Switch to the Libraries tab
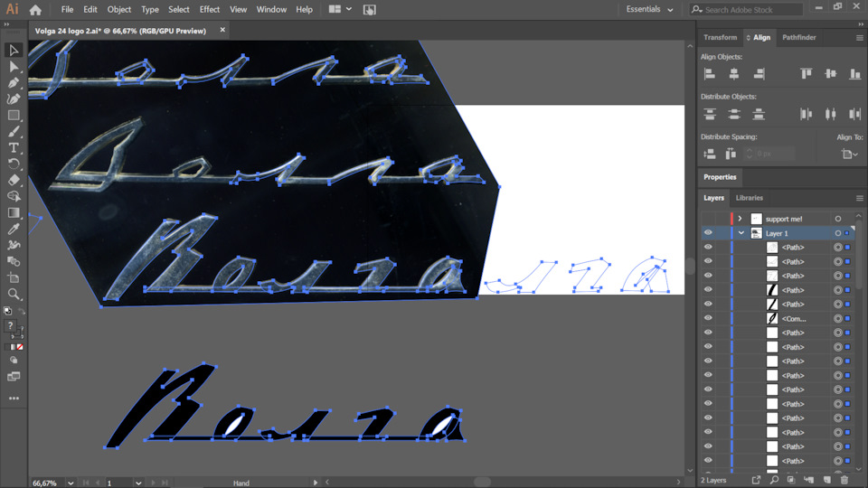 point(749,198)
